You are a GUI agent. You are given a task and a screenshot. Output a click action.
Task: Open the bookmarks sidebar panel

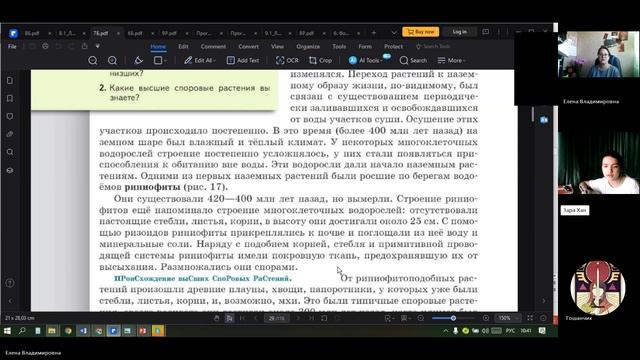pos(10,98)
